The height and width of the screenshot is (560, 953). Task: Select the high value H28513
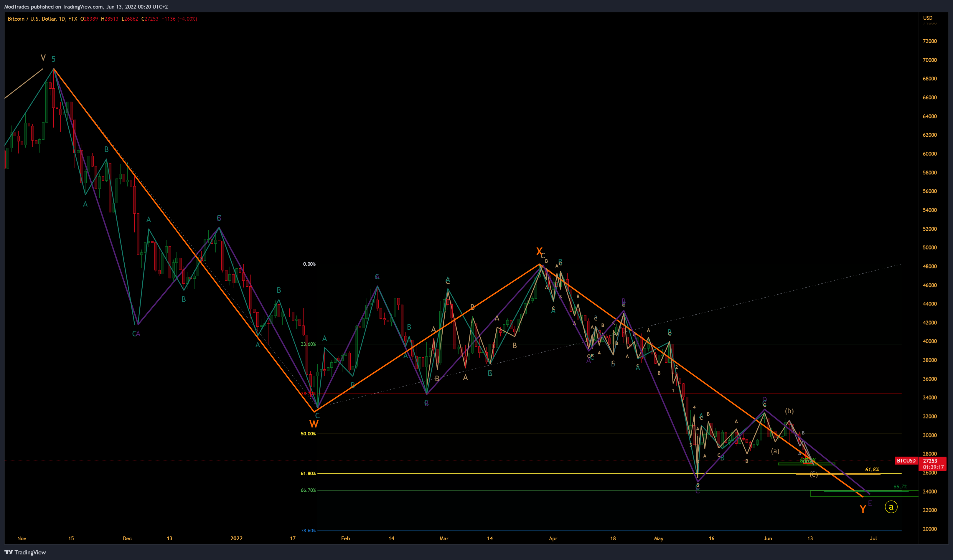point(110,19)
